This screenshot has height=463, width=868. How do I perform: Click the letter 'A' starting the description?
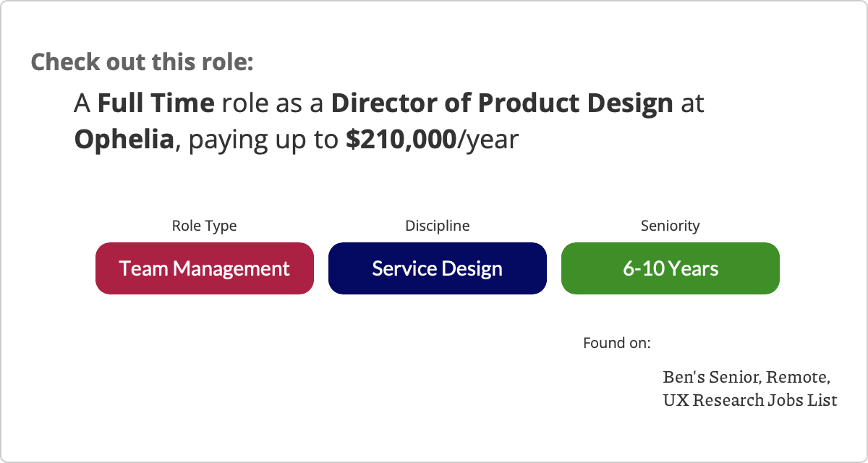(82, 103)
